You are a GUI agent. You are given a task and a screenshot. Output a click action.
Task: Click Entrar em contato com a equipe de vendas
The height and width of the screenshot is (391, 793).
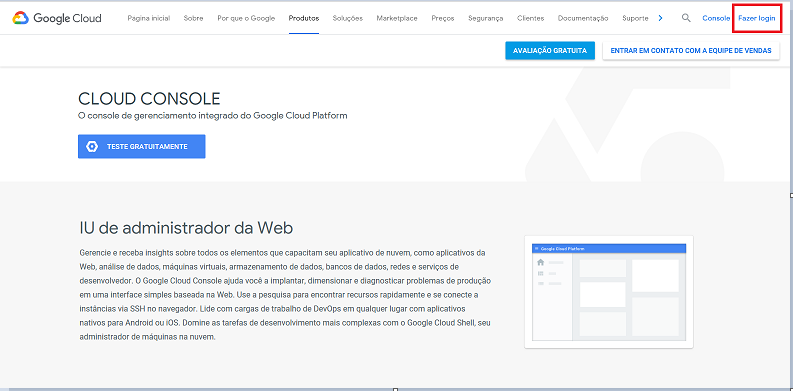(691, 51)
